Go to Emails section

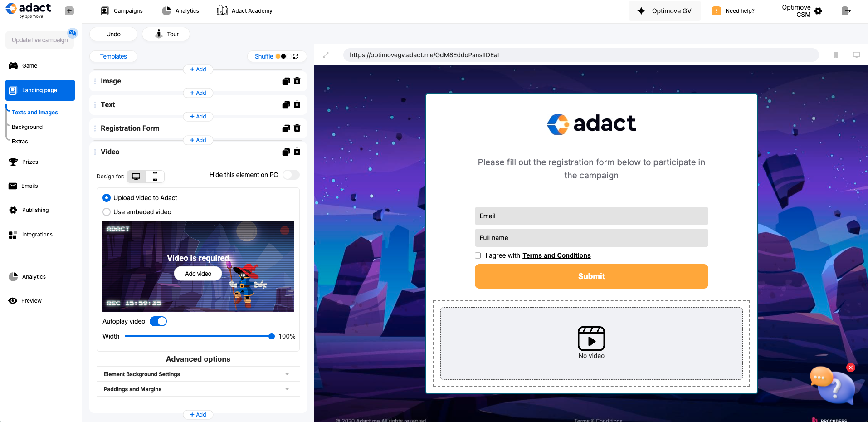pos(24,186)
